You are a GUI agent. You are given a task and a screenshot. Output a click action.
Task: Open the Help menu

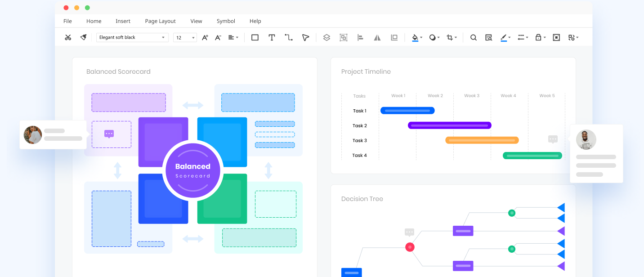(255, 21)
